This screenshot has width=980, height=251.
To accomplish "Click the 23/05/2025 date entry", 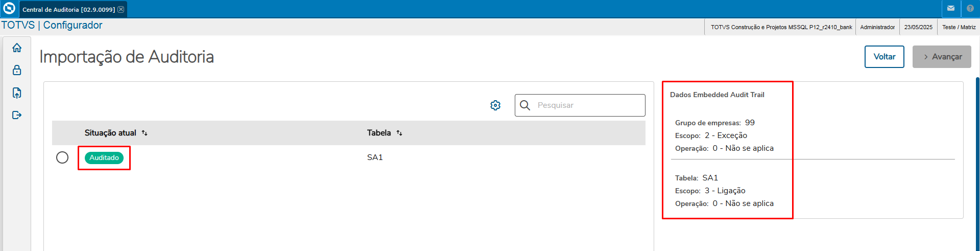I will click(x=918, y=27).
